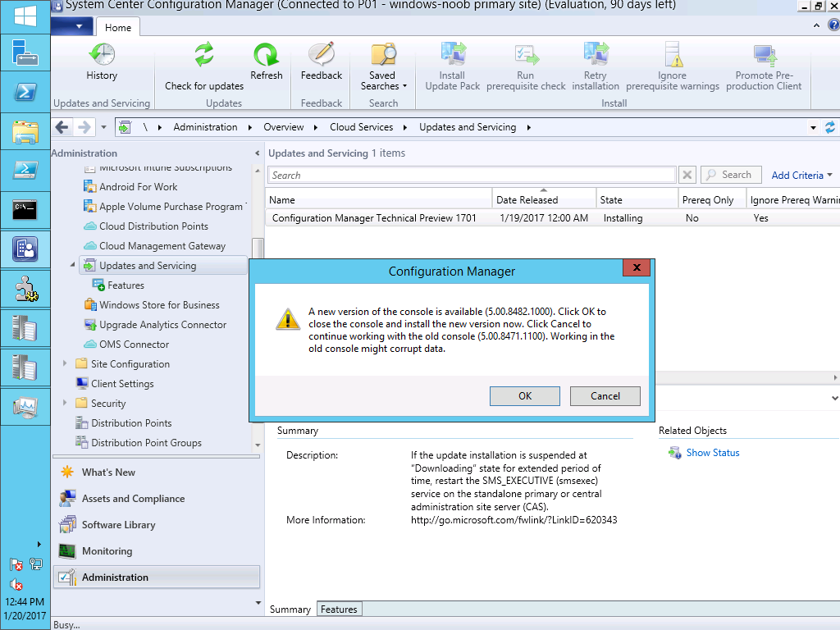Go back with the navigation arrow
The width and height of the screenshot is (840, 630).
pyautogui.click(x=62, y=127)
